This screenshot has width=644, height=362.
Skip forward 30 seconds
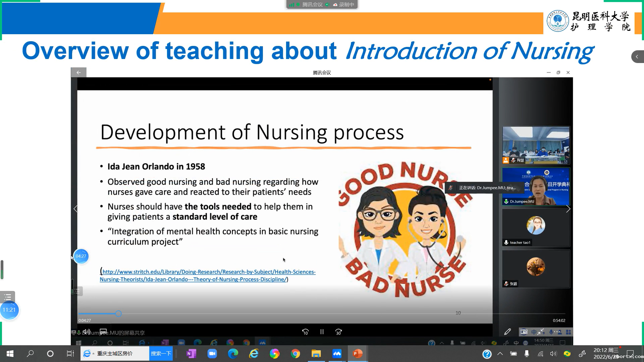point(338,332)
